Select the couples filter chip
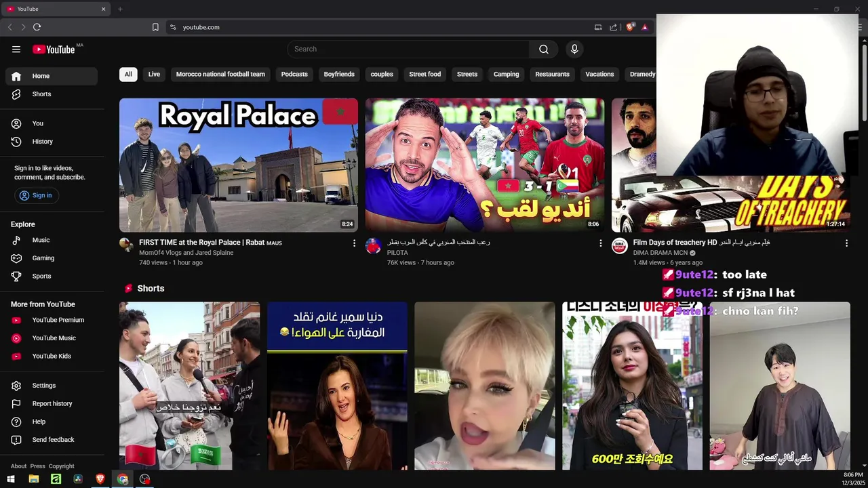868x488 pixels. pyautogui.click(x=382, y=74)
